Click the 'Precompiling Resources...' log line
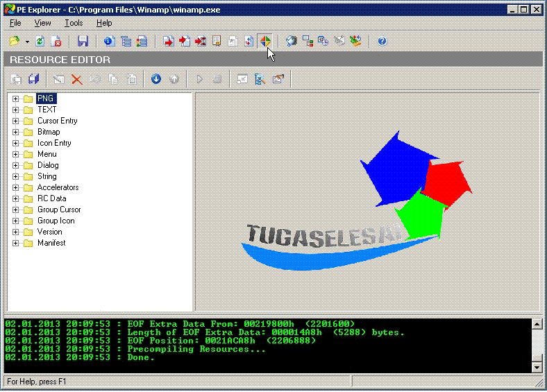 click(x=135, y=349)
